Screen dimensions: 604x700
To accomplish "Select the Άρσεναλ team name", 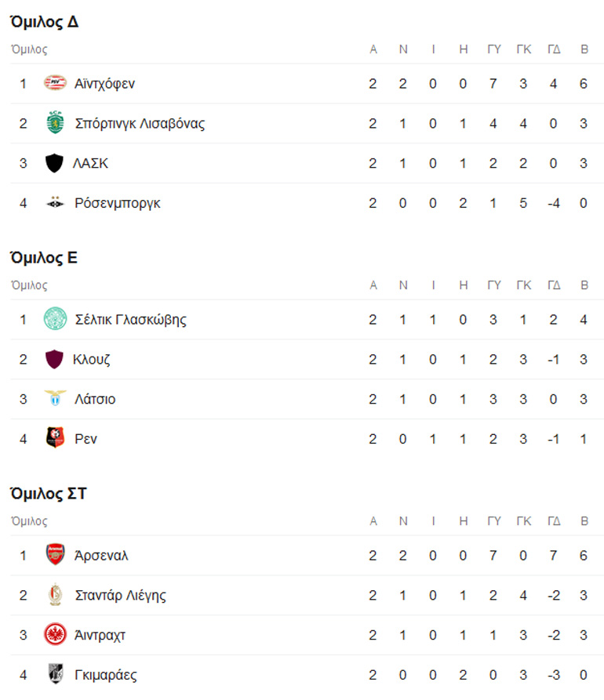I will click(x=101, y=555).
